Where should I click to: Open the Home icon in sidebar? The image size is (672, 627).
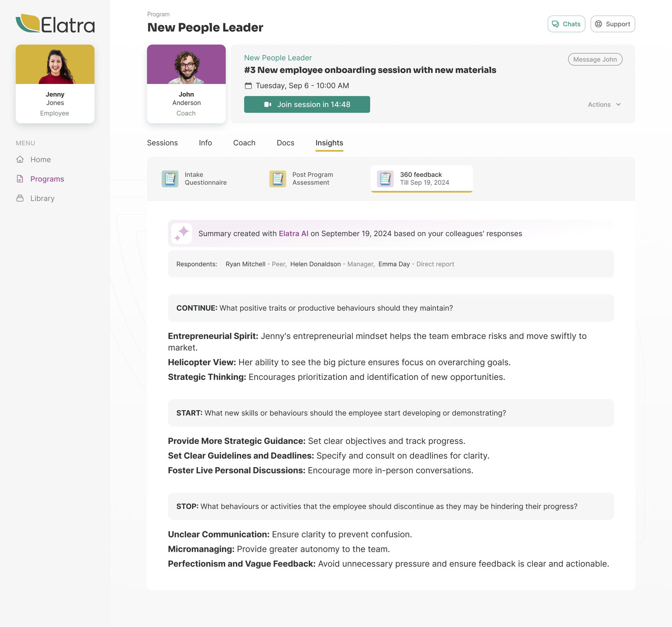[20, 159]
